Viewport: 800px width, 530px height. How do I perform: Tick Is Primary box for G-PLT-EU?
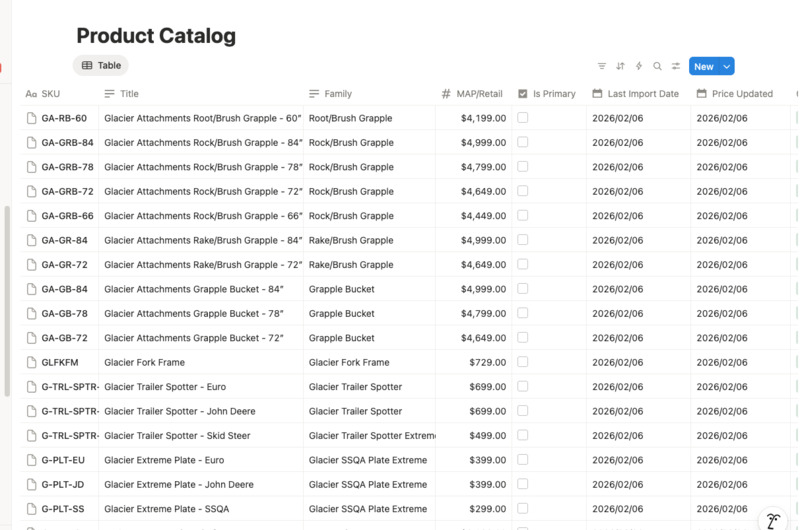(523, 460)
